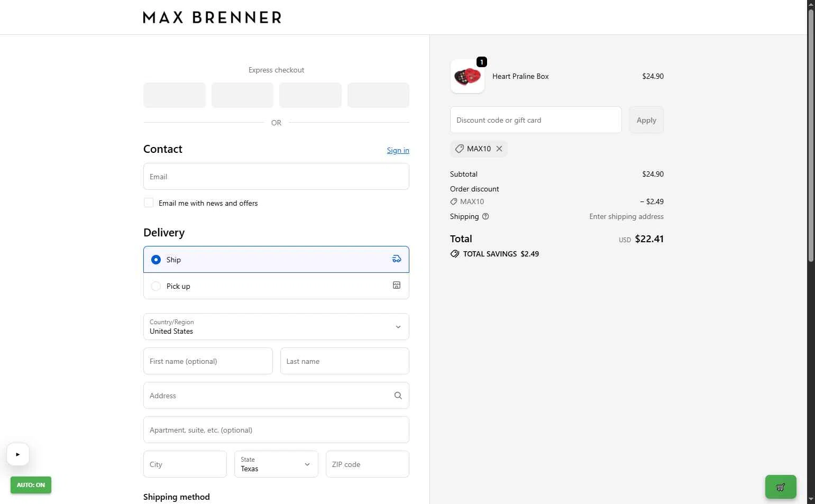
Task: Focus the ZIP code field
Action: tap(368, 464)
